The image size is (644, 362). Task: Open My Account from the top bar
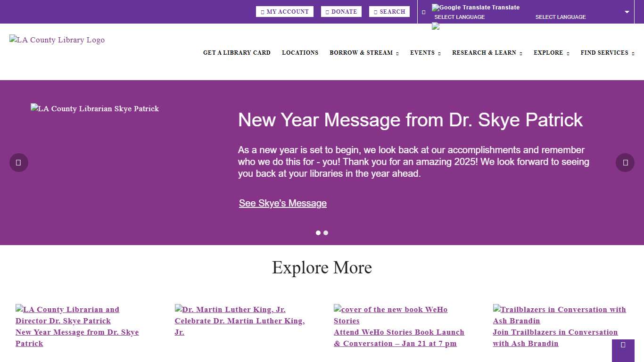(x=285, y=12)
